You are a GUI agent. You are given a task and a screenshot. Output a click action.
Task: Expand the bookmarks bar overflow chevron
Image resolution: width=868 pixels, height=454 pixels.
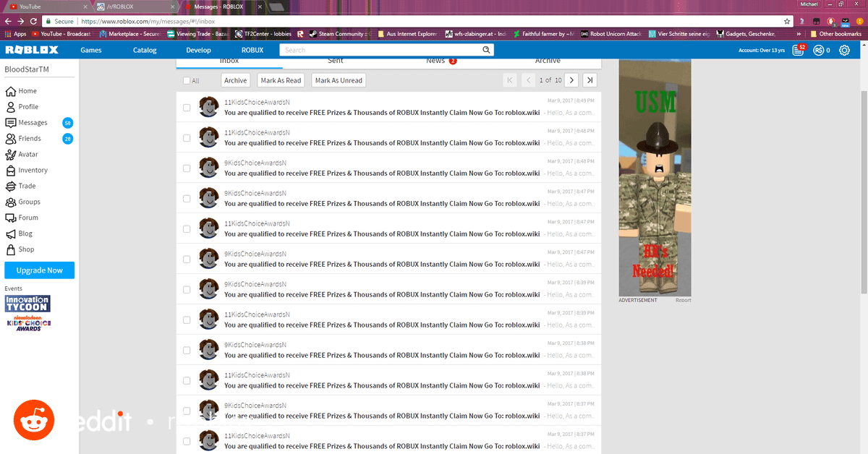tap(799, 34)
